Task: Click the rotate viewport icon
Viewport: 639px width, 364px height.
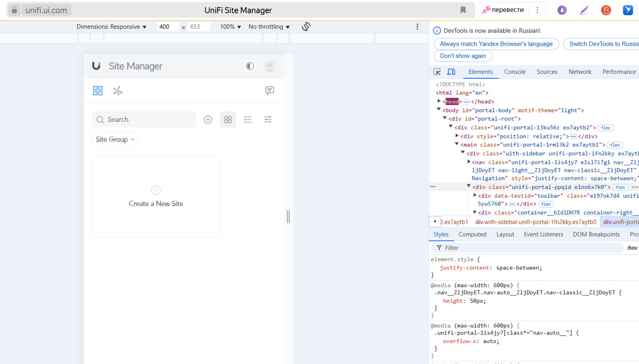Action: pos(306,27)
